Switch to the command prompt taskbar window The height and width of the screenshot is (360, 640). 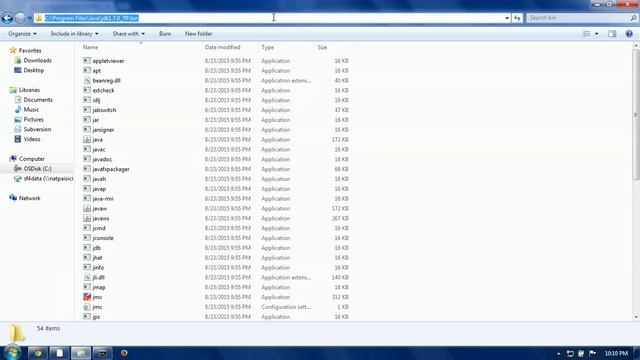[102, 353]
